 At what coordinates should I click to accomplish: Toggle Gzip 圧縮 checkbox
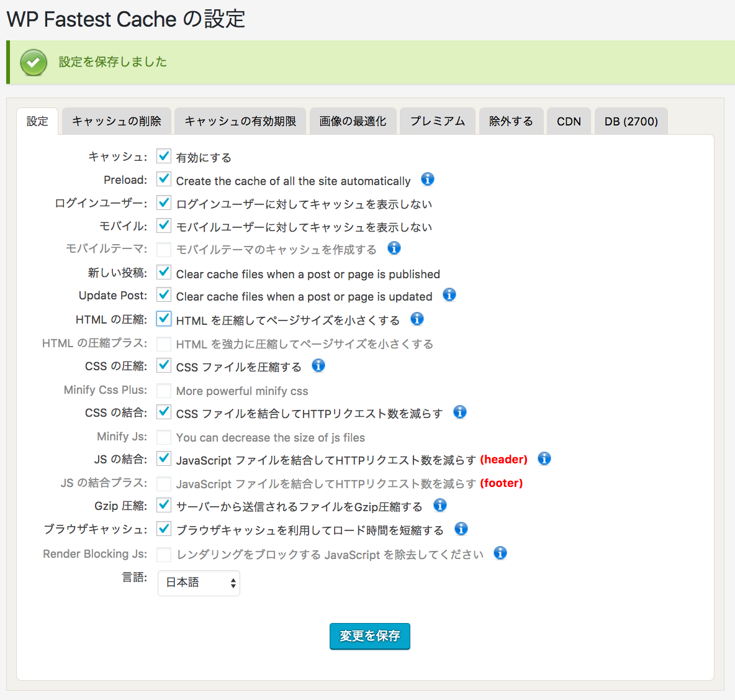pyautogui.click(x=164, y=505)
